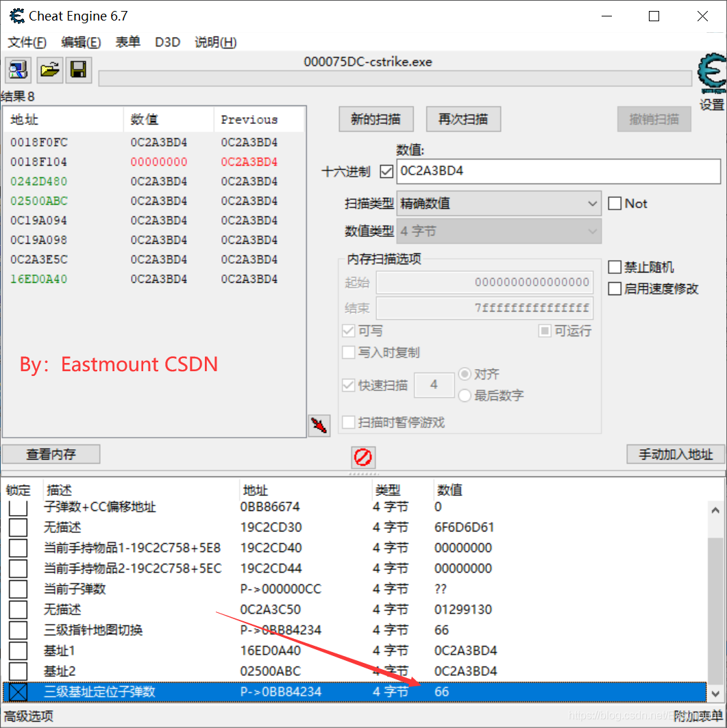Open the 扫描类型 dropdown

pyautogui.click(x=498, y=203)
